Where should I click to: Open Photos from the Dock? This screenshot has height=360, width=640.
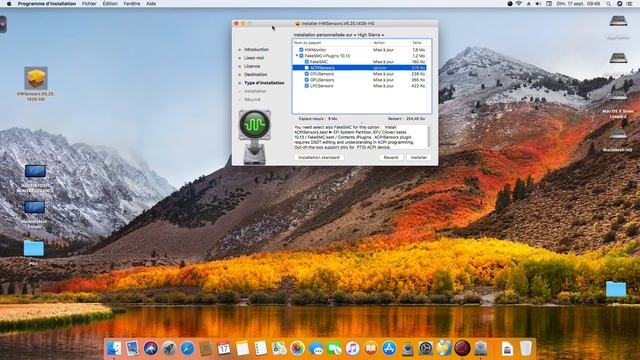[298, 348]
